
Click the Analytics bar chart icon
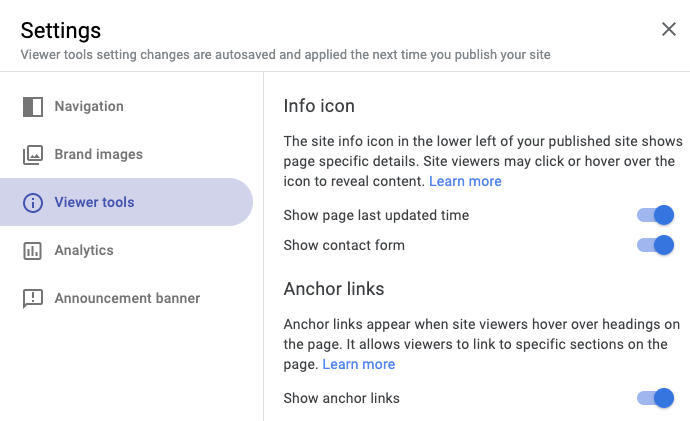33,251
